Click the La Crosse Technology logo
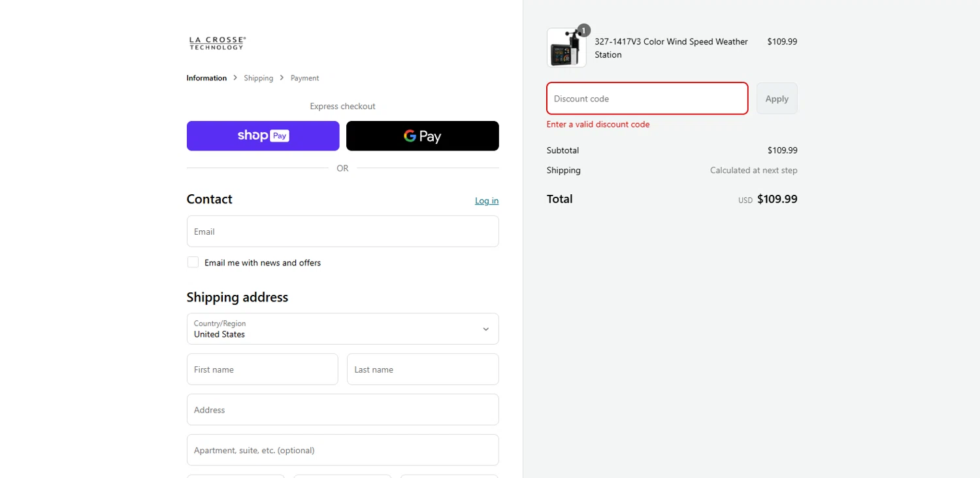The image size is (980, 478). click(217, 43)
